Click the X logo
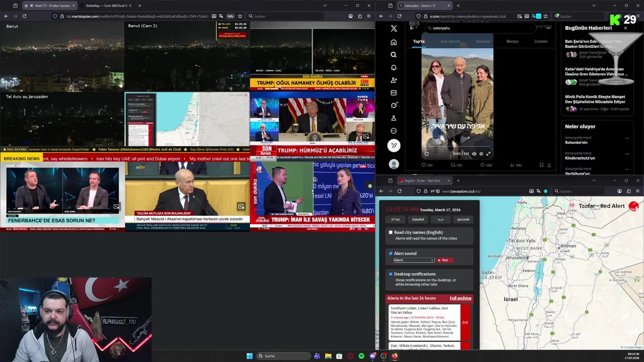The image size is (644, 362). [393, 29]
